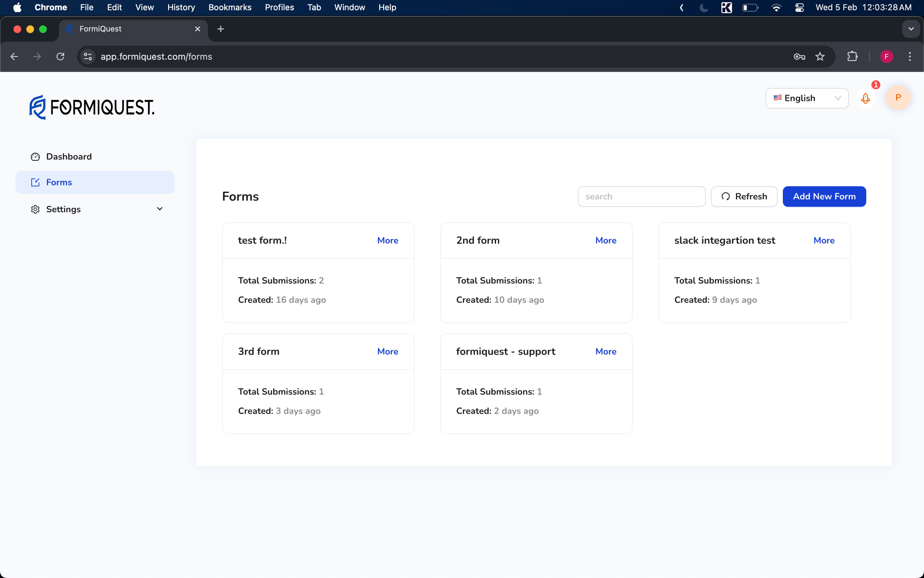Click the Dashboard gauge icon in sidebar
924x578 pixels.
35,157
